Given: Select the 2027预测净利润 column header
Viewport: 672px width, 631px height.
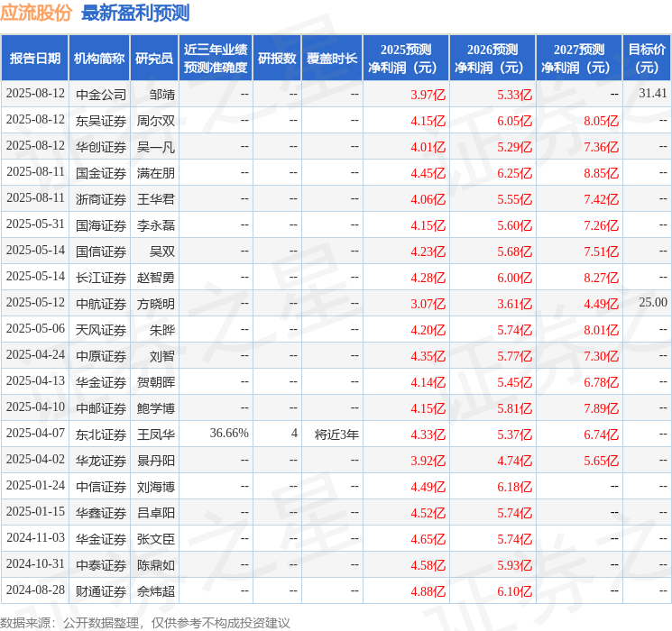Looking at the screenshot, I should click(x=579, y=59).
